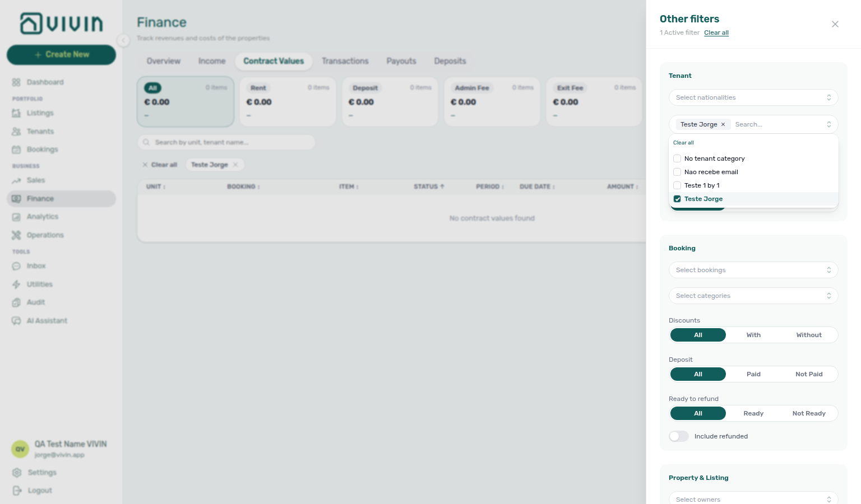Open the Select nationalities dropdown

[x=753, y=97]
